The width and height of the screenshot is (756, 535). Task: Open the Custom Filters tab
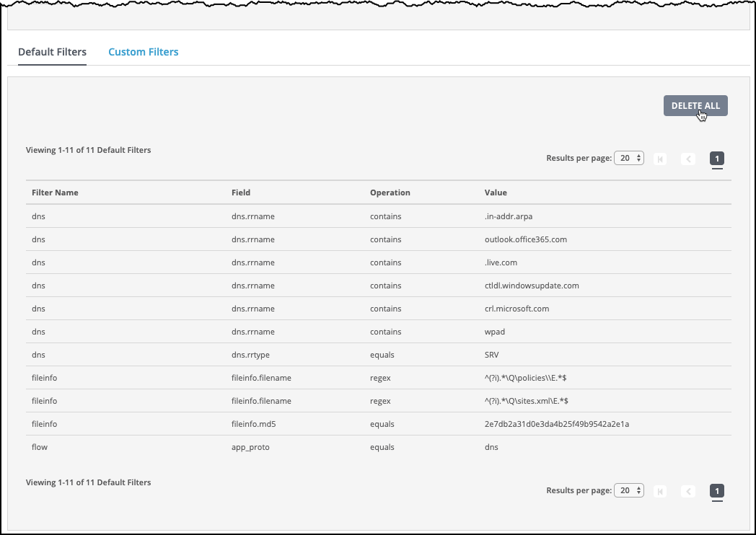(x=144, y=52)
